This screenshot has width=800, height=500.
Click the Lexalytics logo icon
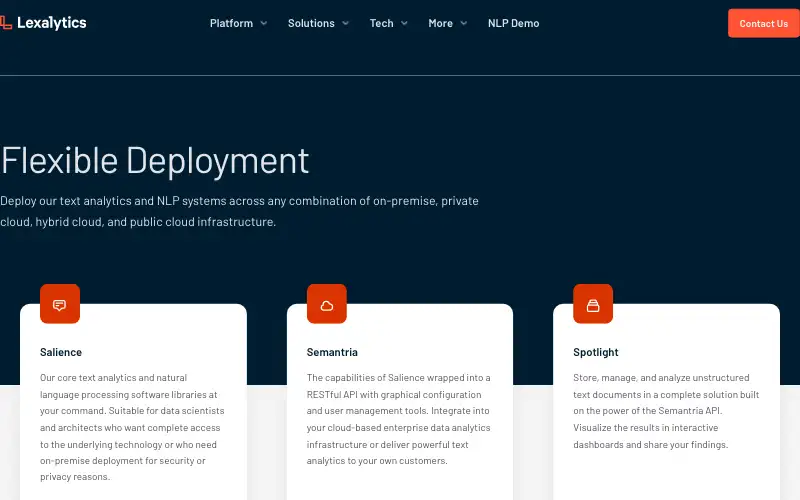(6, 23)
